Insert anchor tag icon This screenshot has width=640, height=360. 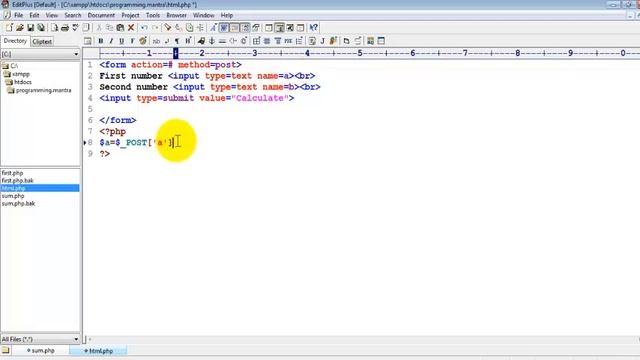coord(212,41)
